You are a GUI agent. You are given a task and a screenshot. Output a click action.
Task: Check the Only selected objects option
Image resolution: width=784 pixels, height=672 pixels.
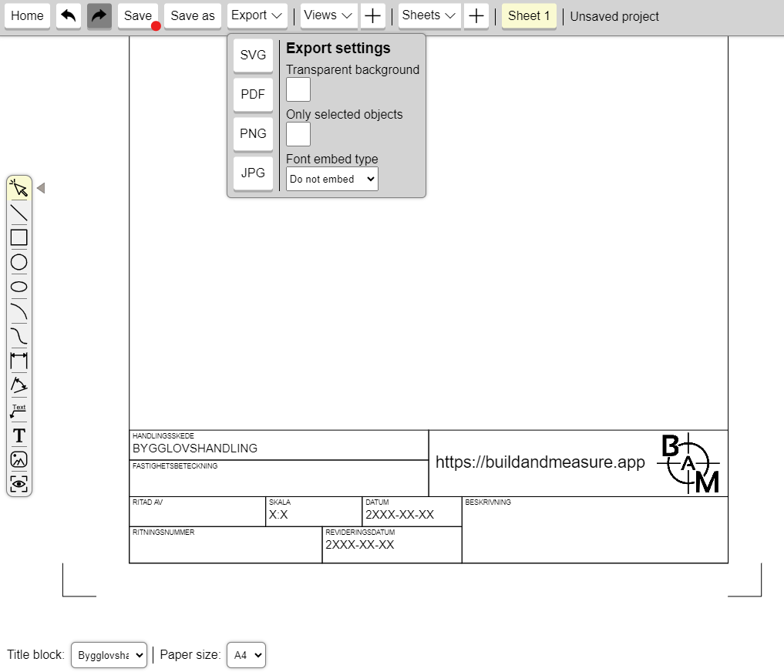click(298, 134)
